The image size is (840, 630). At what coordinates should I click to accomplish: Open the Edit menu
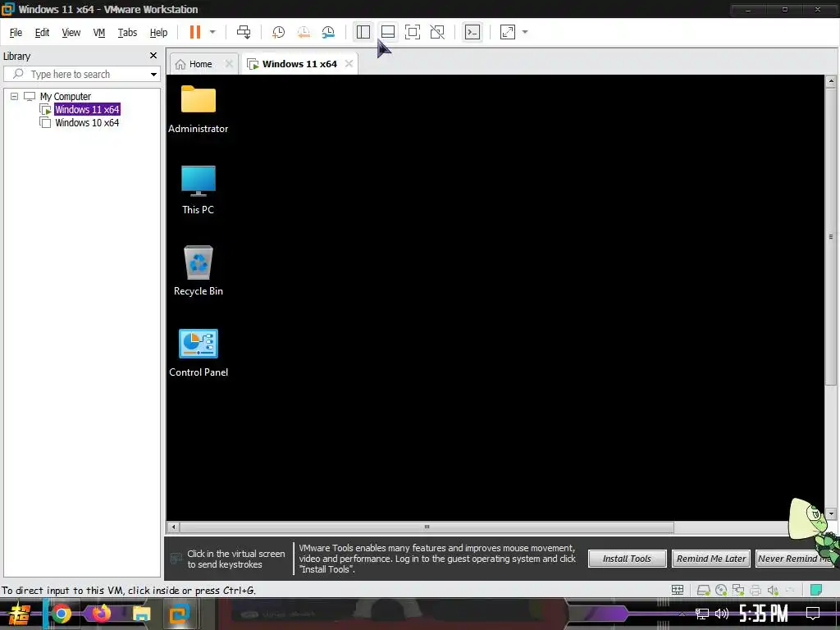(42, 33)
